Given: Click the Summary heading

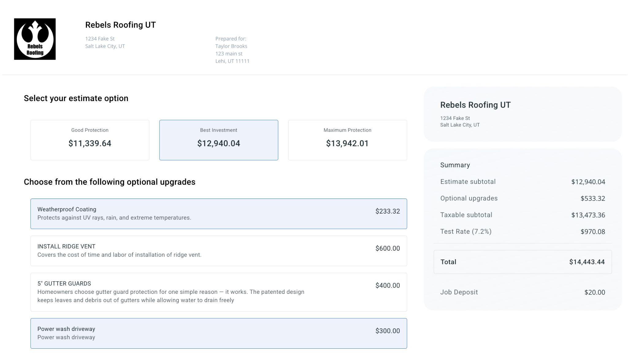Looking at the screenshot, I should [x=455, y=165].
